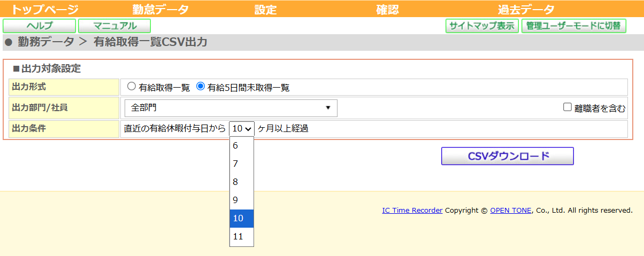Visit the OPEN TONE link
The height and width of the screenshot is (256, 644).
point(510,210)
